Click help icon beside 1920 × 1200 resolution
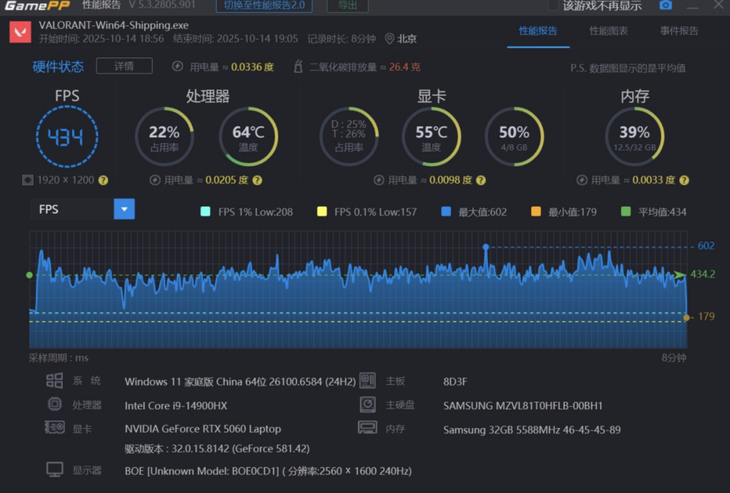 tap(103, 181)
